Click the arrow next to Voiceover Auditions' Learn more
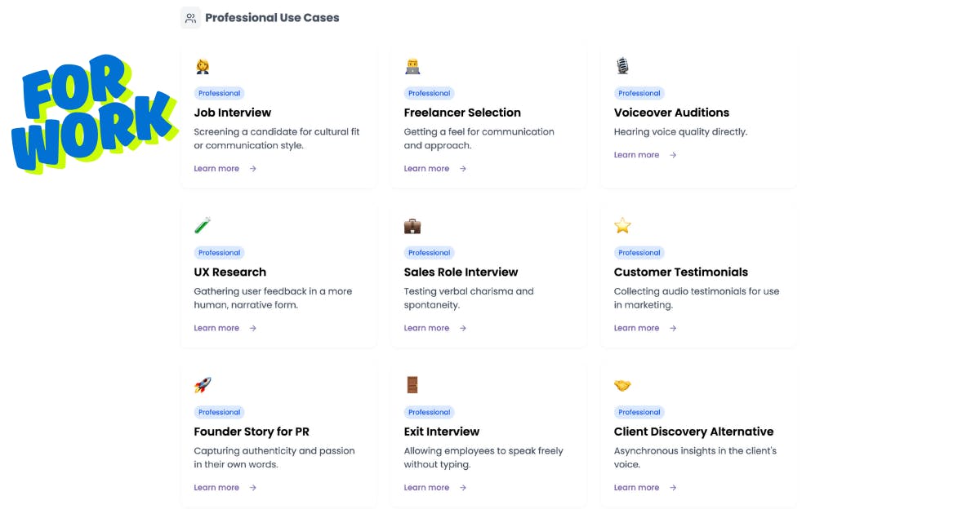 pos(673,155)
